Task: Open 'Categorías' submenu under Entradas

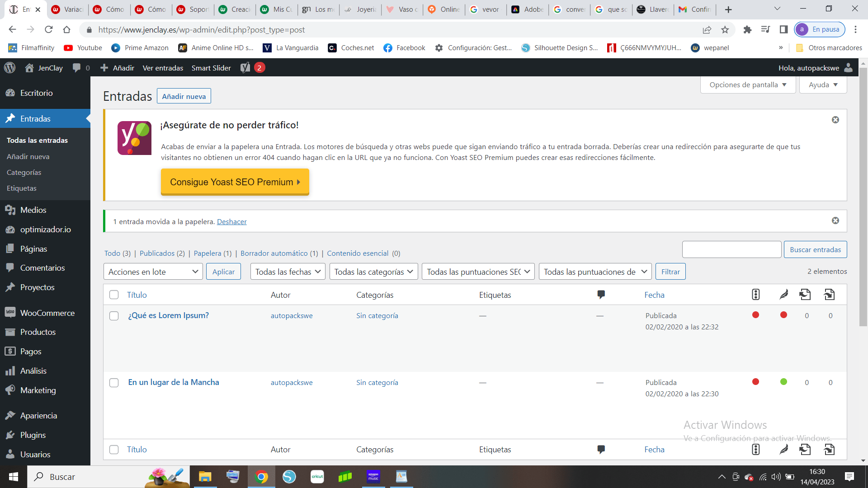Action: [x=24, y=172]
